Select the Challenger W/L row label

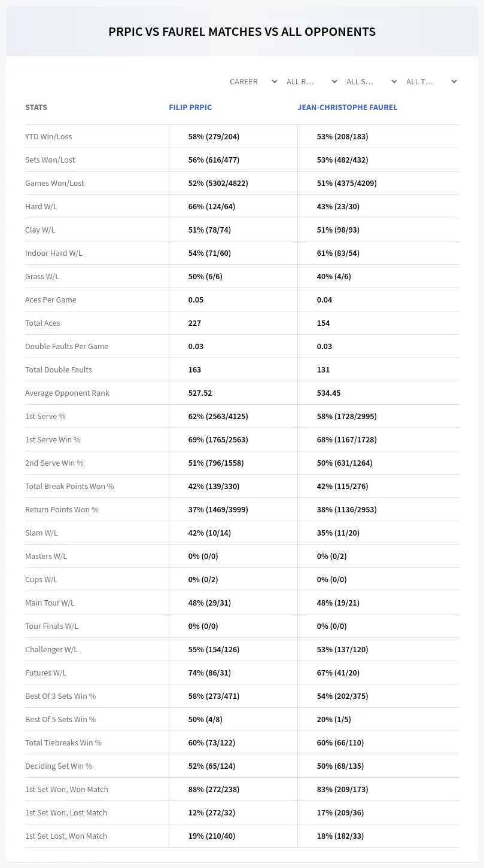51,649
